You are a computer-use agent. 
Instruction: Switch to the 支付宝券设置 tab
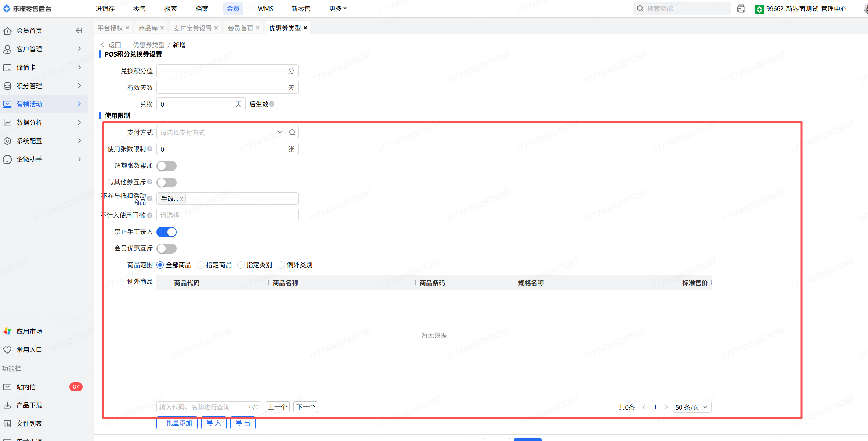[192, 28]
